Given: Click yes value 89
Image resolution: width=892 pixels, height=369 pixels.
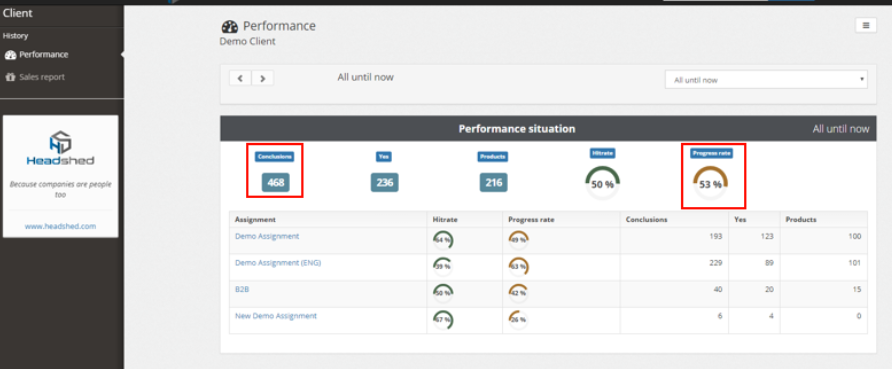Looking at the screenshot, I should (x=769, y=263).
